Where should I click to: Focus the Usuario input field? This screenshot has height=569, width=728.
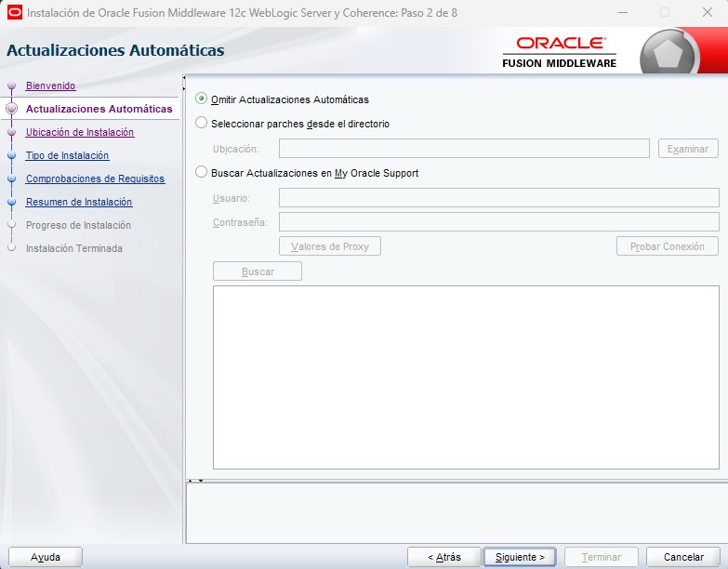(498, 198)
